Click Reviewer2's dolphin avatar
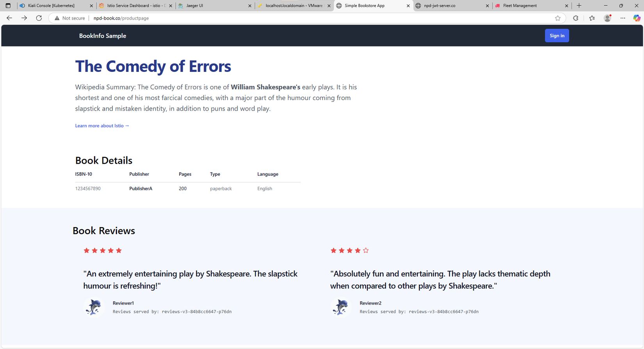The height and width of the screenshot is (349, 644). click(341, 307)
